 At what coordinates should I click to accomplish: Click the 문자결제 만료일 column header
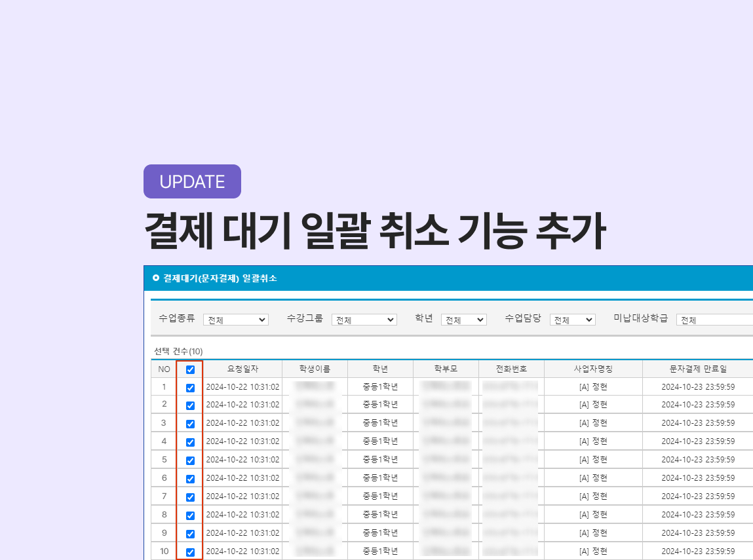tap(698, 369)
